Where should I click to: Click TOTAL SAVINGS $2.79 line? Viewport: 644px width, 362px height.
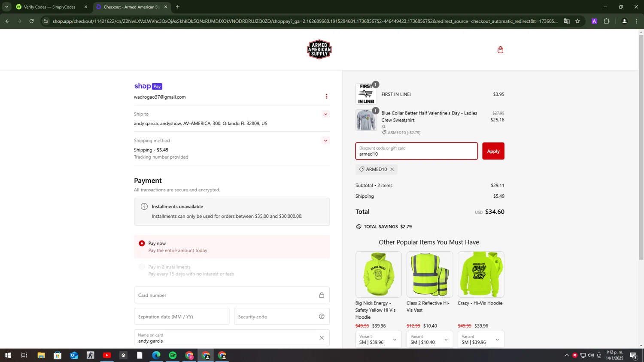click(x=384, y=226)
